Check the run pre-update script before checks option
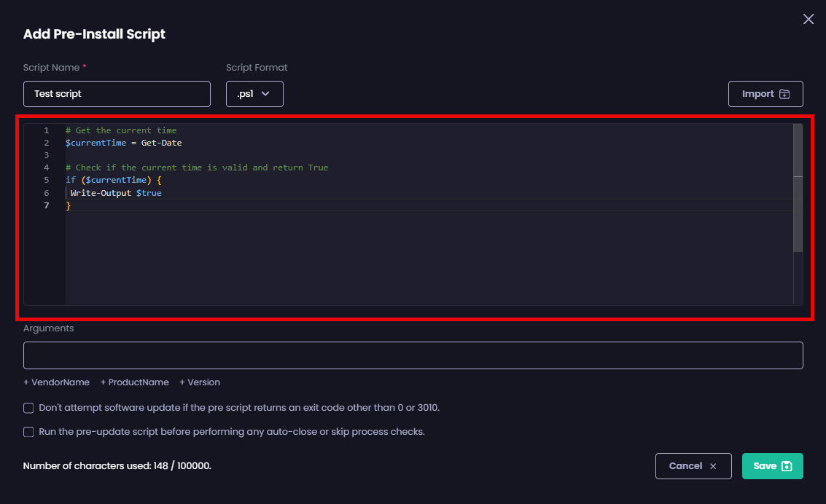 click(28, 431)
